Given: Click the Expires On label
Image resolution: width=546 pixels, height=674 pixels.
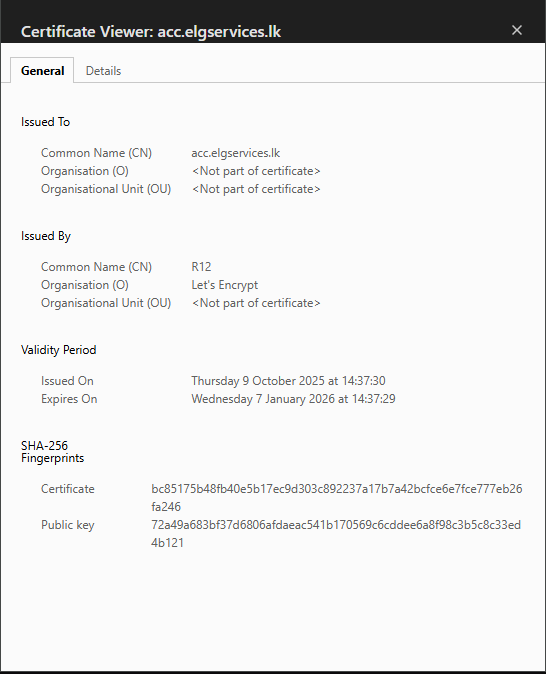Looking at the screenshot, I should 69,399.
